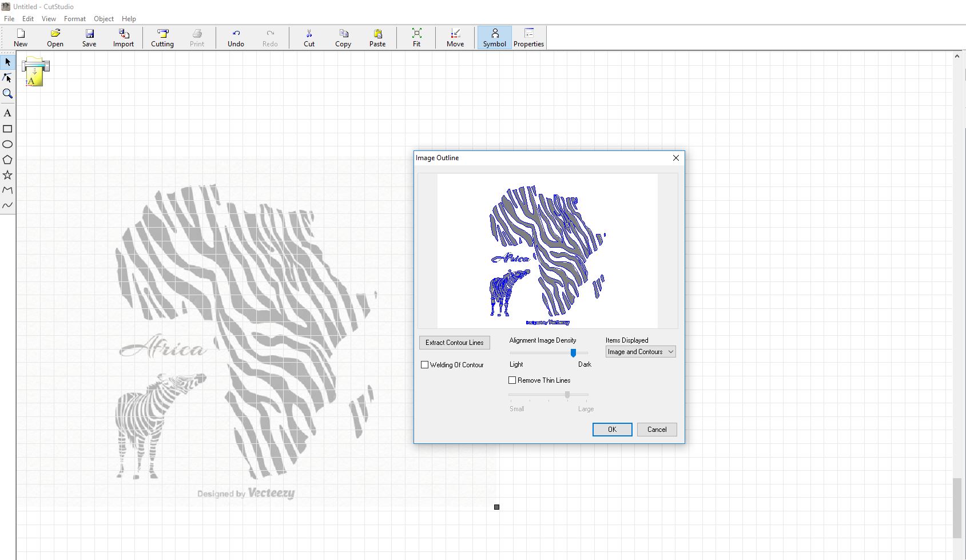Screen dimensions: 966x560
Task: Open the Items Displayed dropdown
Action: coord(641,352)
